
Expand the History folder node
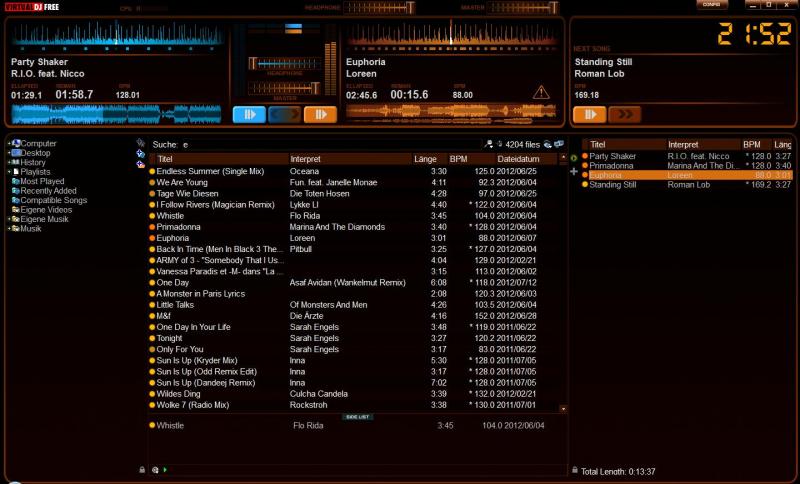[9, 163]
